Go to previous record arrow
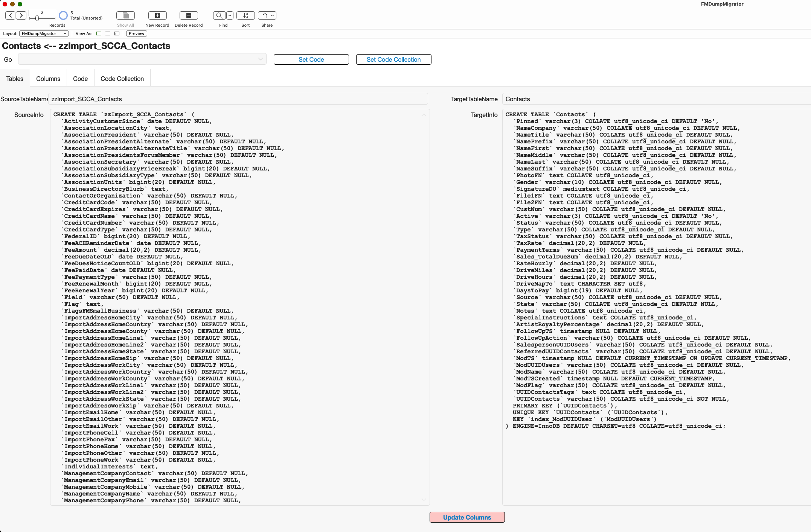The image size is (811, 532). pyautogui.click(x=11, y=15)
